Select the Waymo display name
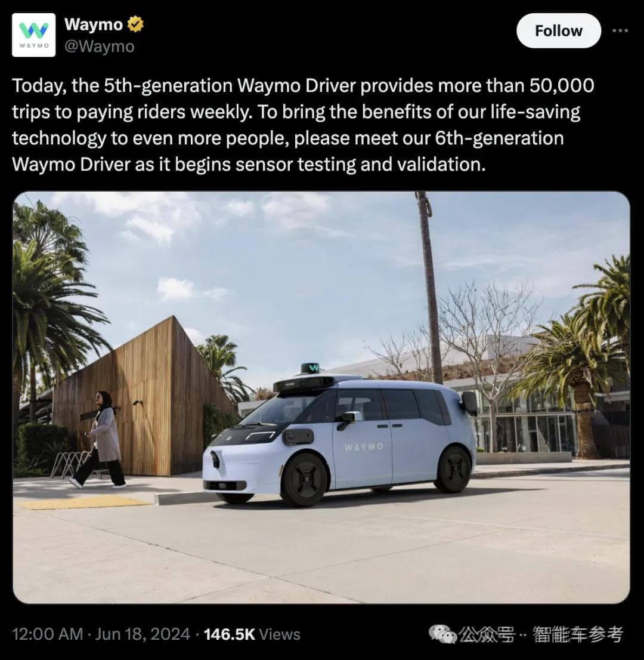This screenshot has height=660, width=644. click(x=94, y=24)
